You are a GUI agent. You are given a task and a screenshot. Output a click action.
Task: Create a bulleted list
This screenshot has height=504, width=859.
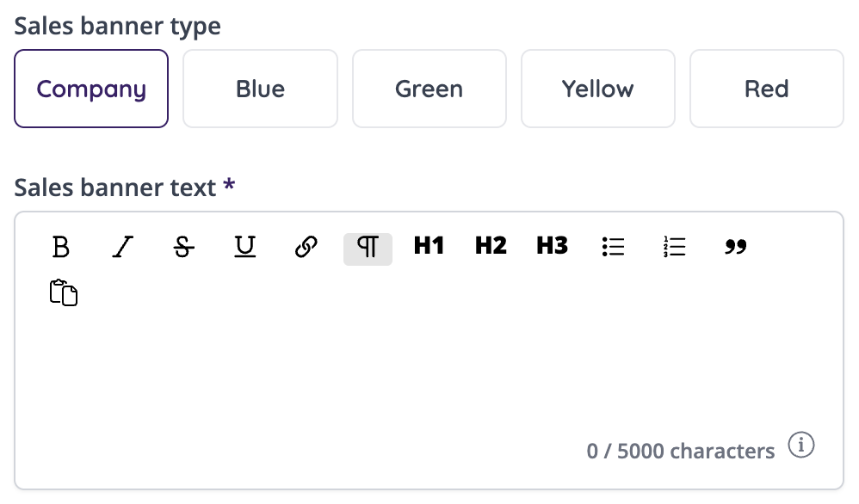613,248
